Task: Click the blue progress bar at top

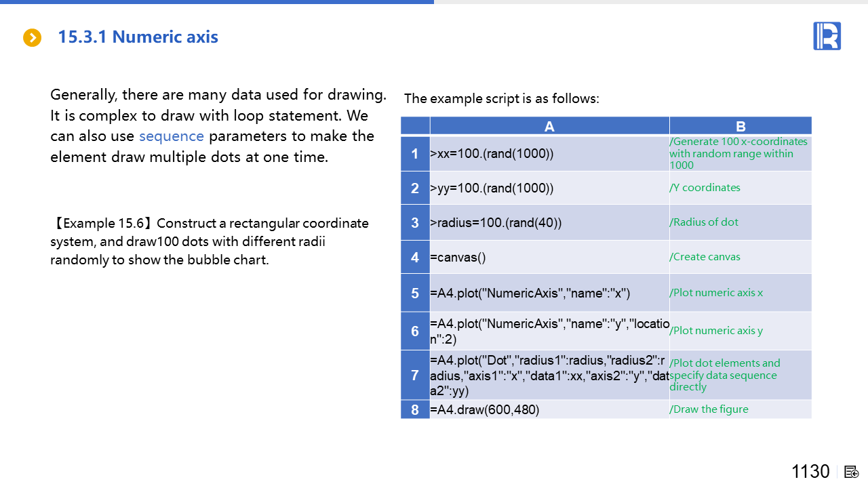Action: (217, 2)
